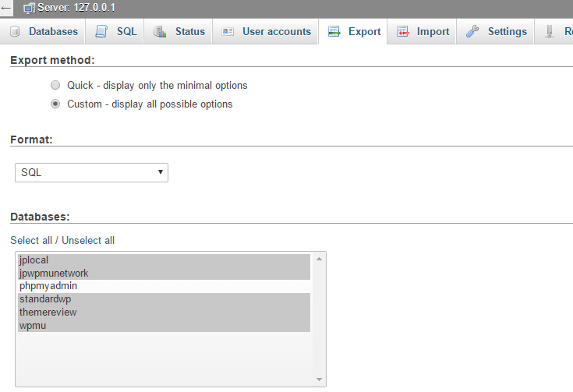The width and height of the screenshot is (573, 392).
Task: Click the Databases tab icon
Action: point(15,32)
